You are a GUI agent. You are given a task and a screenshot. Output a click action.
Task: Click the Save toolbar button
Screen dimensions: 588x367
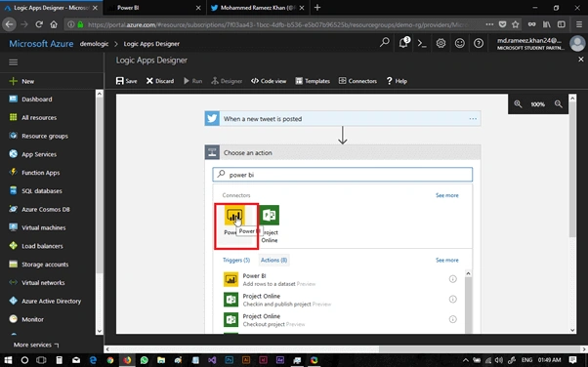[126, 81]
